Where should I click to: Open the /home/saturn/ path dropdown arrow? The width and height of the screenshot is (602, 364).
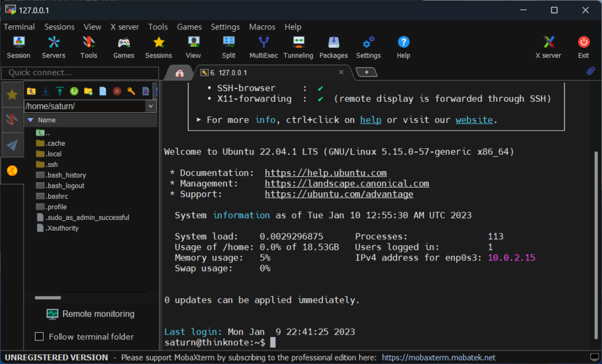[151, 106]
